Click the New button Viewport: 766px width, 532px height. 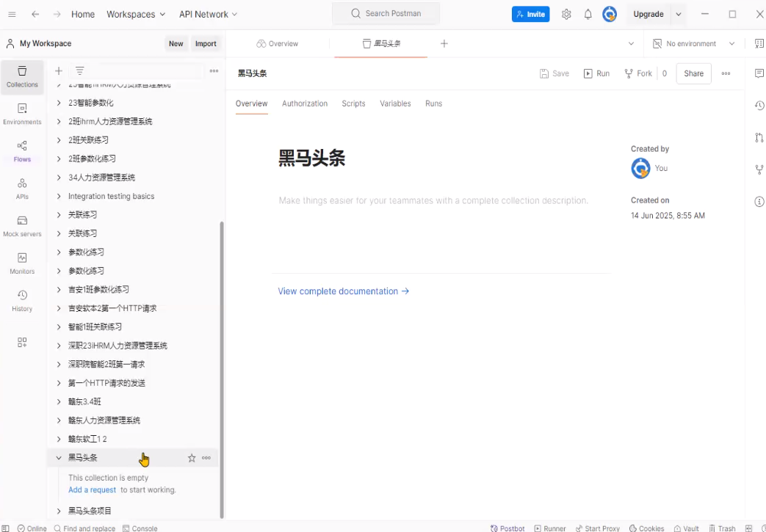[x=176, y=43]
